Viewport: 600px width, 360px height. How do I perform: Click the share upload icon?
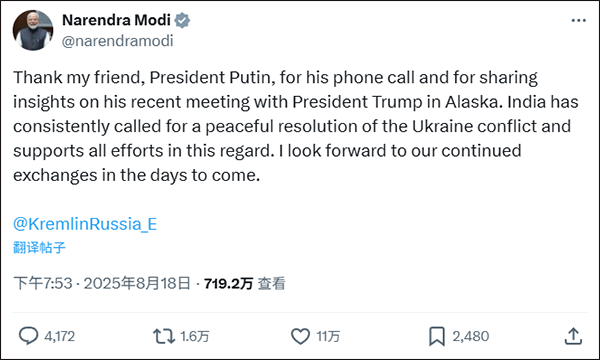573,336
